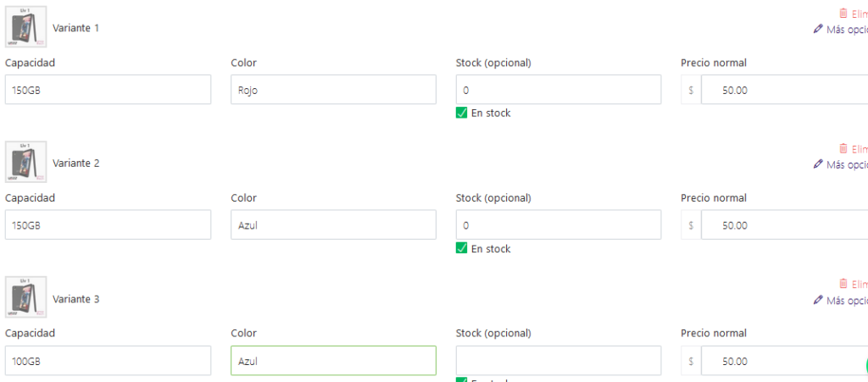Image resolution: width=868 pixels, height=382 pixels.
Task: Click Capacidad field showing 100GB
Action: click(108, 361)
